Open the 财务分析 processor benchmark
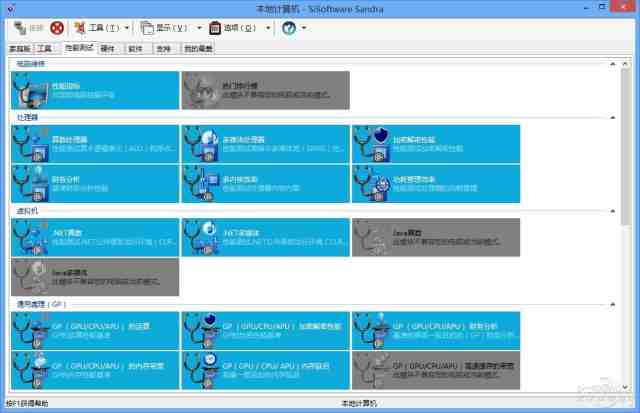The width and height of the screenshot is (640, 413). coord(94,183)
